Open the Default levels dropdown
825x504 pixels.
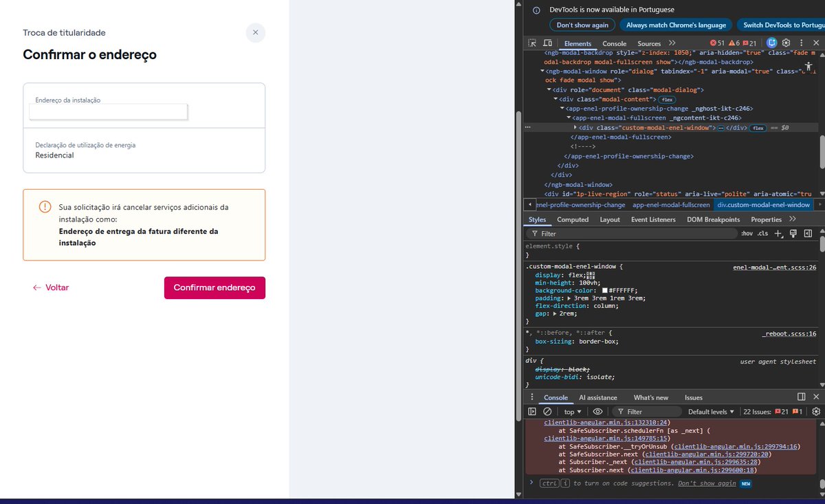pyautogui.click(x=711, y=412)
